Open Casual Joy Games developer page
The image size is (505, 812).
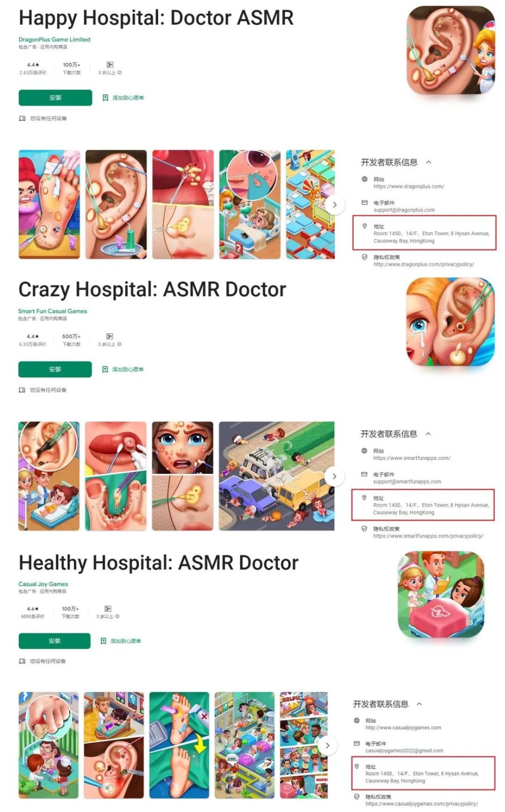(x=43, y=584)
